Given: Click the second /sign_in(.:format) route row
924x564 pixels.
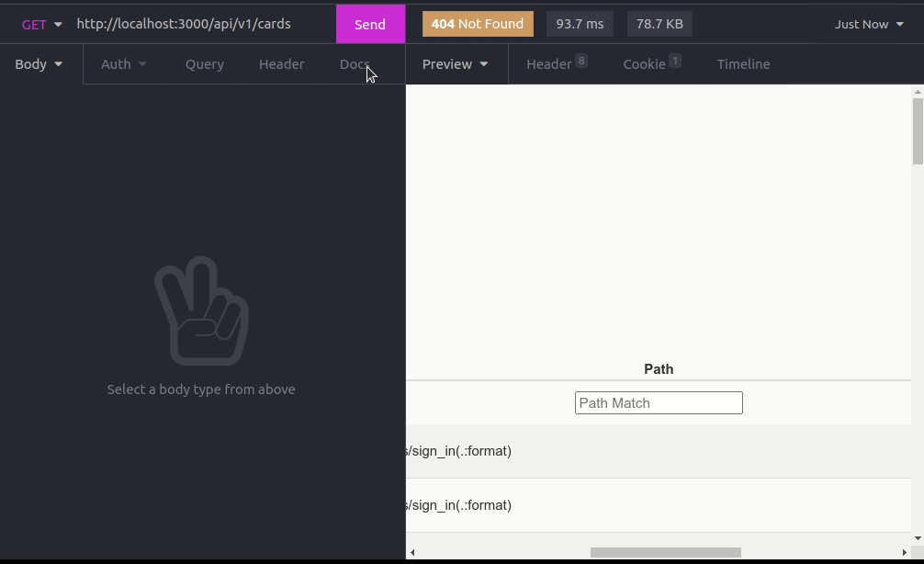Looking at the screenshot, I should [659, 505].
